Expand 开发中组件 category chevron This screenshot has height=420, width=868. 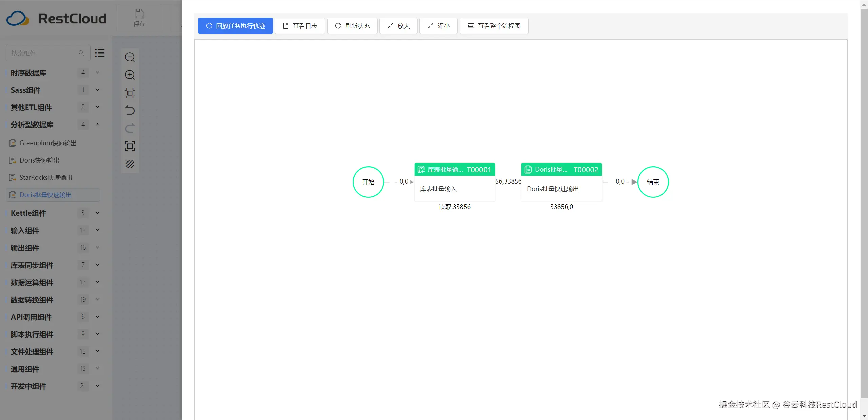tap(97, 386)
